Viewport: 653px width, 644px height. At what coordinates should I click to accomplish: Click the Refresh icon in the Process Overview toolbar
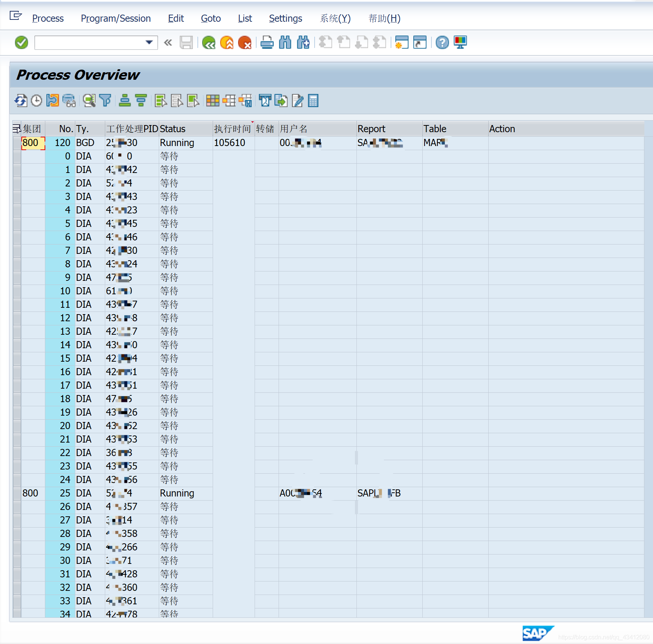click(21, 101)
